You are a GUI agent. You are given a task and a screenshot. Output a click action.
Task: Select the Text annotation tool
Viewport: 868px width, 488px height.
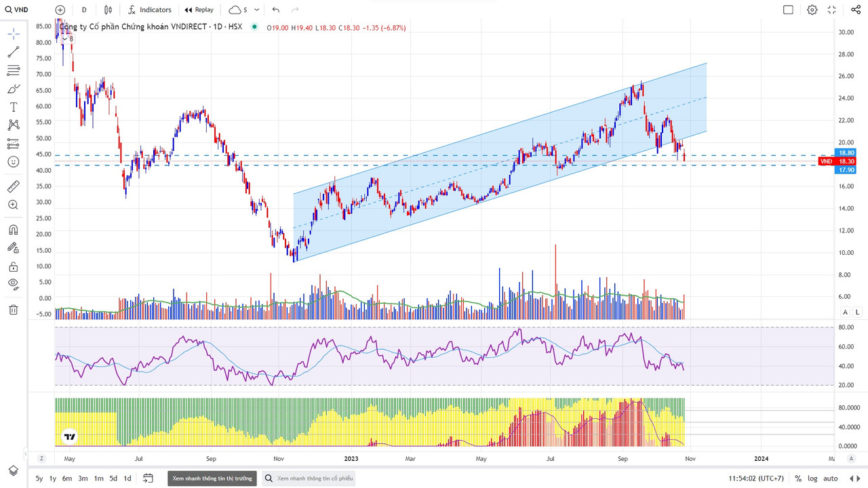[14, 107]
